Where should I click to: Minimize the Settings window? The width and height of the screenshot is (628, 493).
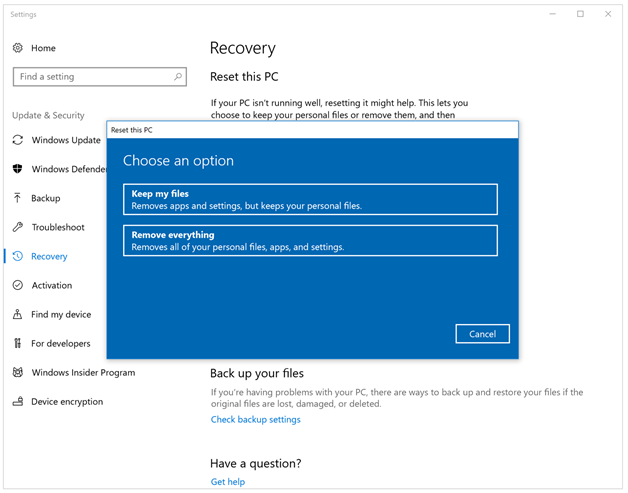pyautogui.click(x=553, y=14)
